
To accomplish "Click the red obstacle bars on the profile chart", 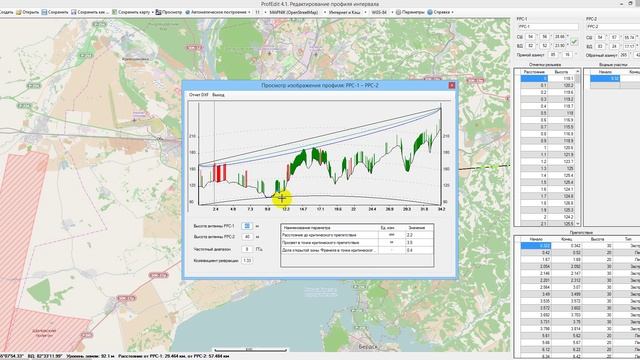I will coord(220,173).
